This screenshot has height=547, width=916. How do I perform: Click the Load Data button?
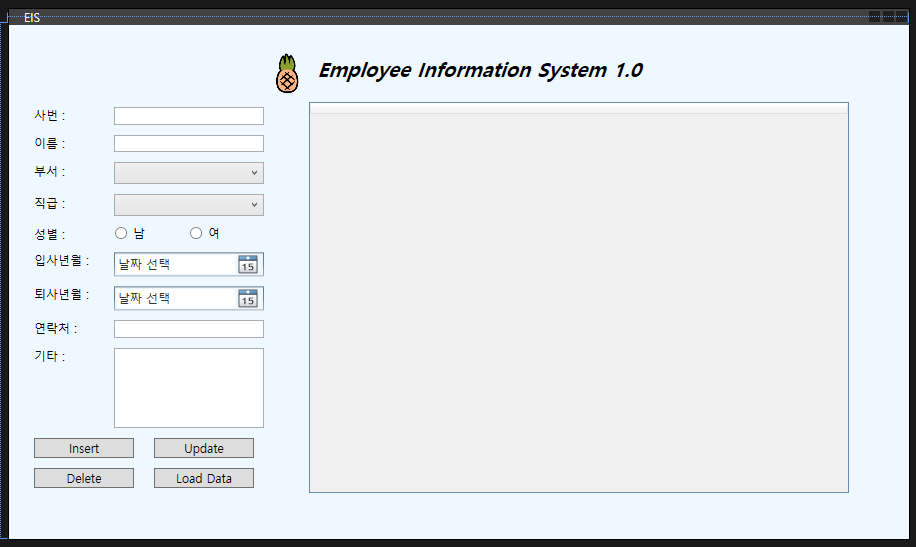(204, 478)
